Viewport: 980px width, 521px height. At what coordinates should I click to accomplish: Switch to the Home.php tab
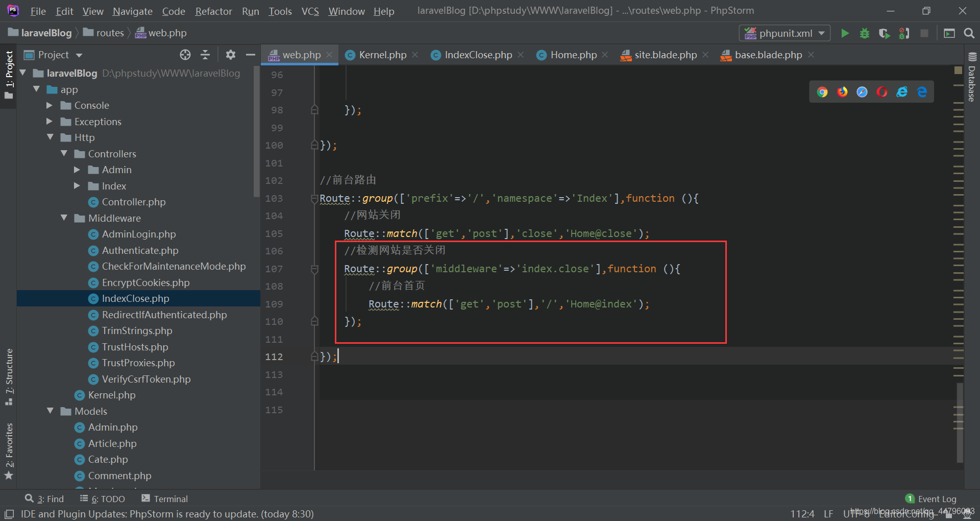(x=573, y=55)
